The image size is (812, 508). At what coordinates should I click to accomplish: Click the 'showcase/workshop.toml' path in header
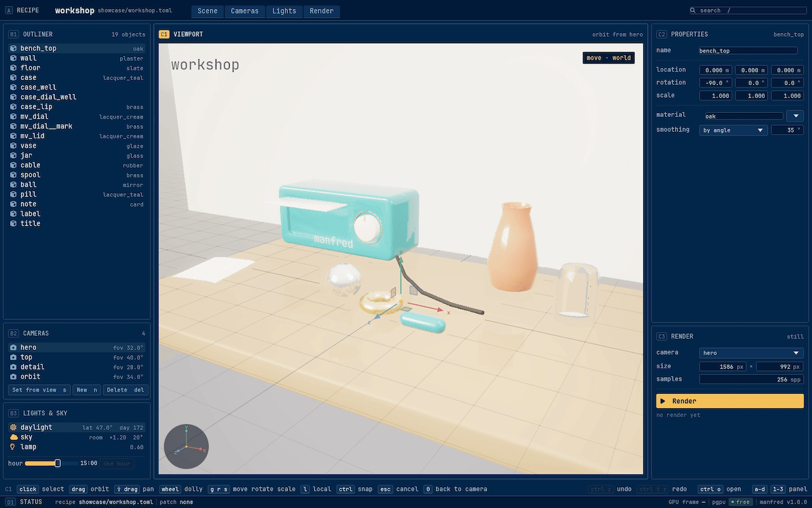[x=134, y=11]
